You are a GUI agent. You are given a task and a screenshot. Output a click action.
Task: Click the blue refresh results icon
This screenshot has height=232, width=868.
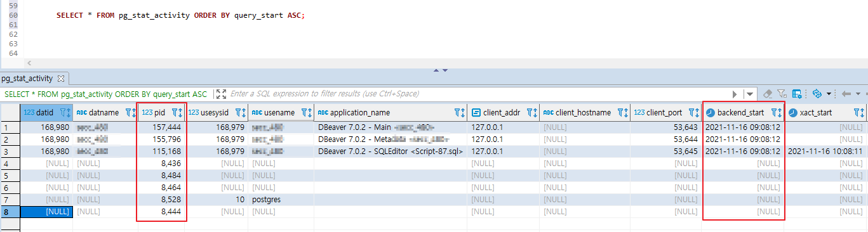point(817,94)
